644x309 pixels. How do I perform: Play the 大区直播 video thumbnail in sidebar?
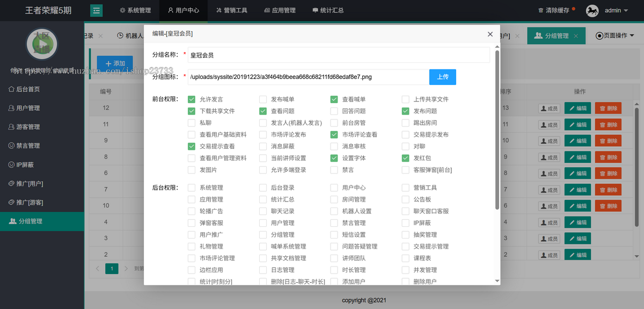[41, 43]
